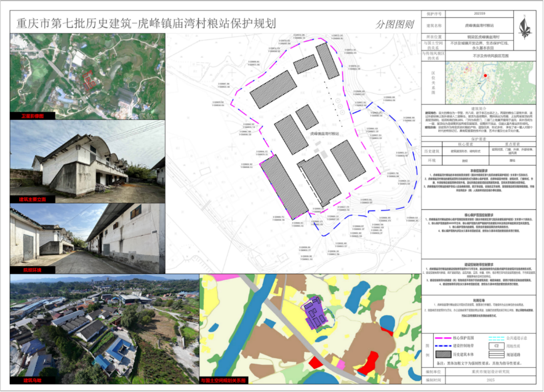This screenshot has width=544, height=392.
Task: Click the hatched 历史建筑本体 legend box
Action: coord(443,354)
